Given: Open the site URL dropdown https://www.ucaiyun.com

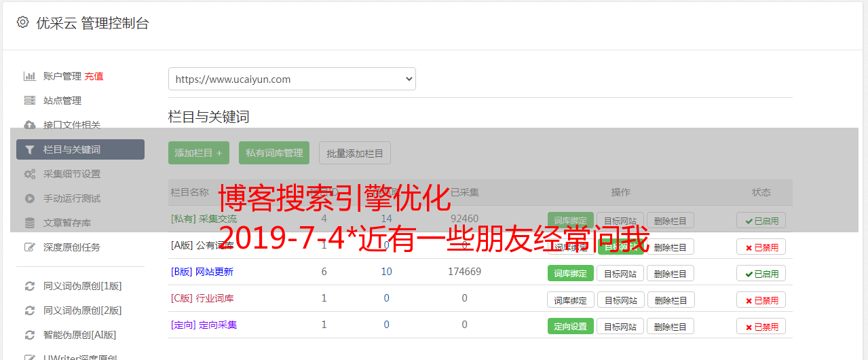Looking at the screenshot, I should click(292, 79).
